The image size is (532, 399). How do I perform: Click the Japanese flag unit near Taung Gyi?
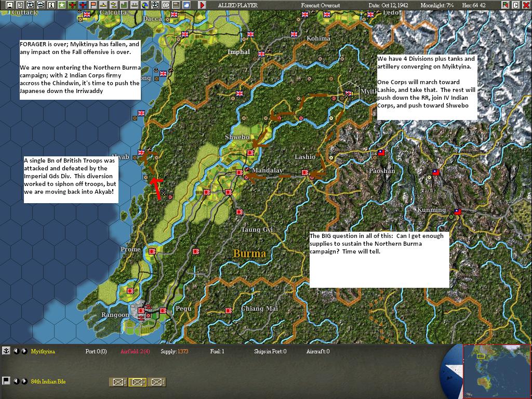[x=240, y=212]
